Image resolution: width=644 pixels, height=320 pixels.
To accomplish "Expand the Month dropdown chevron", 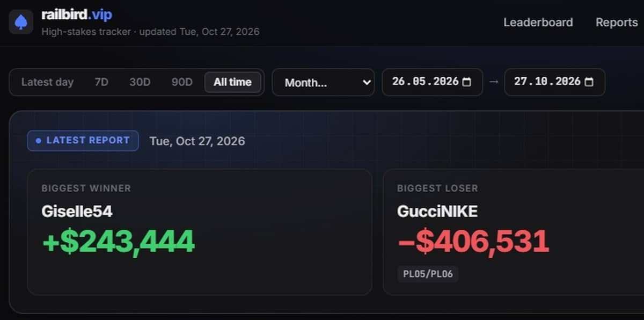I will [x=367, y=83].
